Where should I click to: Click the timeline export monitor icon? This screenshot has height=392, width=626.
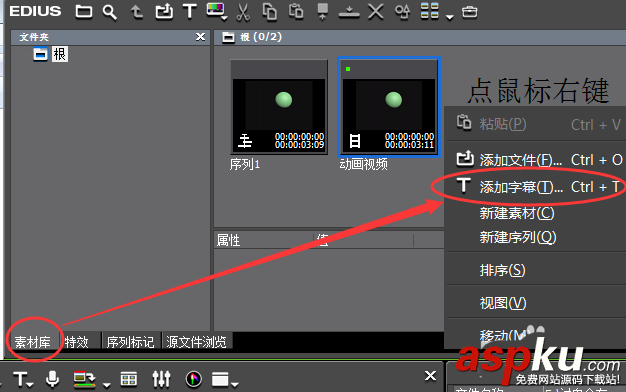click(84, 379)
